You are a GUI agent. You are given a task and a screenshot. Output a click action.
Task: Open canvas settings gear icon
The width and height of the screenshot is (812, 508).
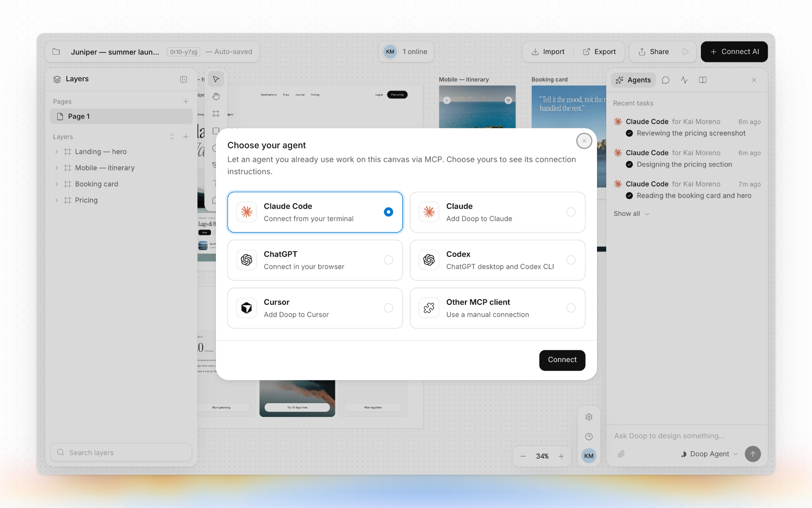589,417
